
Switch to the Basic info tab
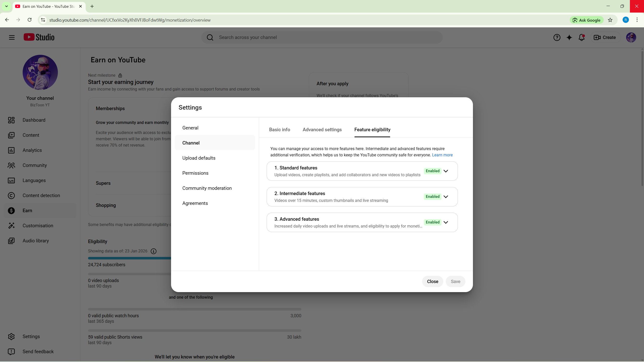(x=279, y=130)
